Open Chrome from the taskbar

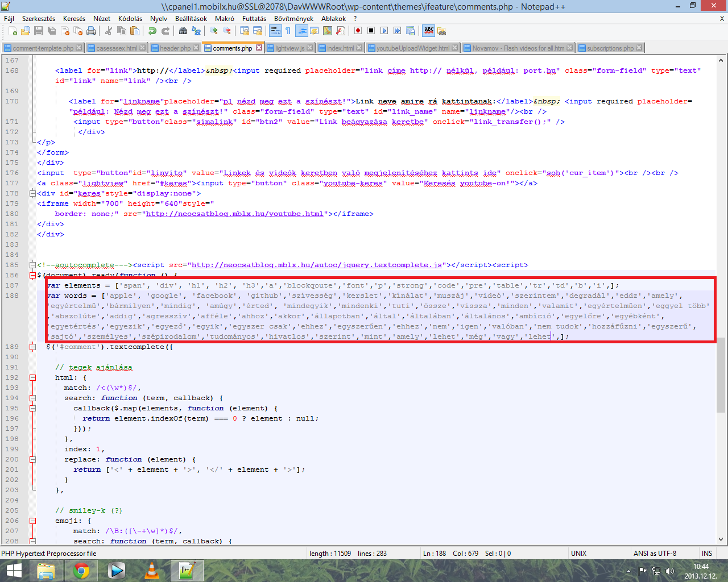click(x=81, y=571)
